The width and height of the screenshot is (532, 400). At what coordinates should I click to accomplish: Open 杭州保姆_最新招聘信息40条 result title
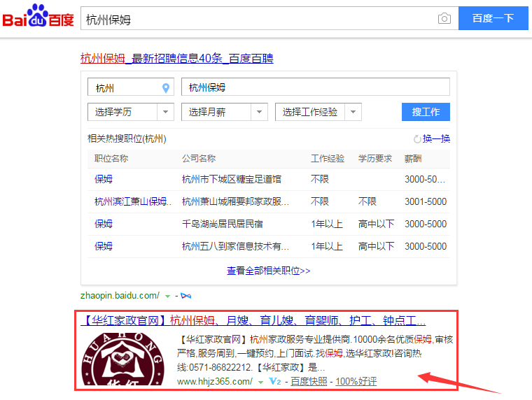pyautogui.click(x=177, y=58)
